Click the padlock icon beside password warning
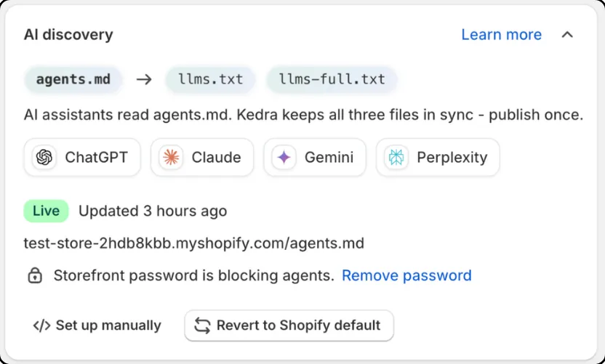The height and width of the screenshot is (364, 605). (x=35, y=275)
